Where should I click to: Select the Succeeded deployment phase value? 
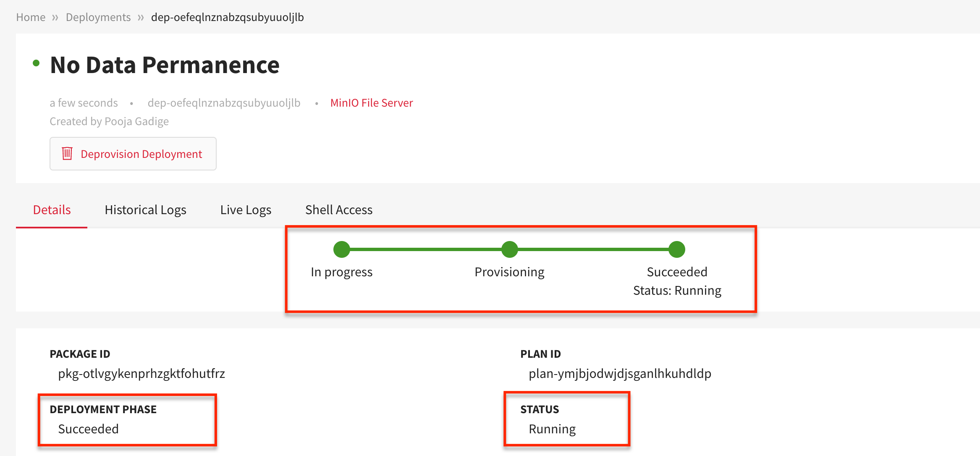click(88, 429)
